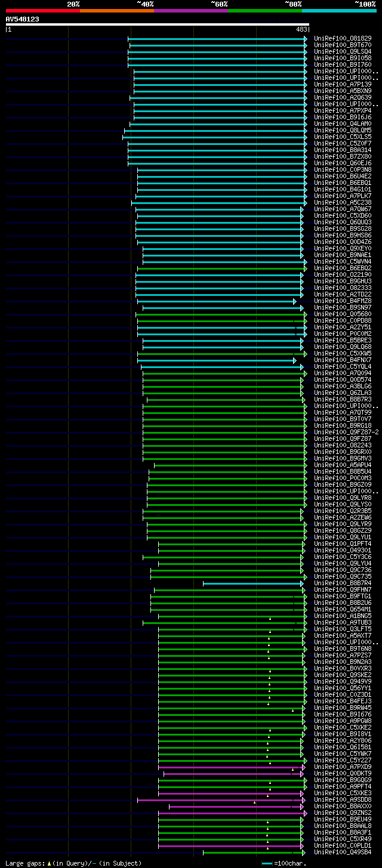The width and height of the screenshot is (382, 868).
Task: Click the short cyan bar of UniRef100_B8B7R4
Action: (x=252, y=583)
